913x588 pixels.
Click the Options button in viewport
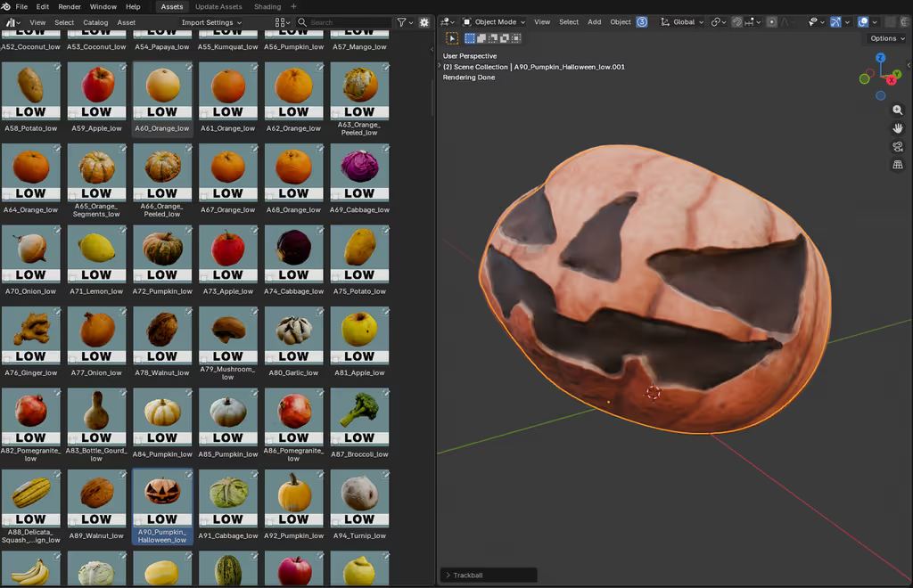coord(887,38)
